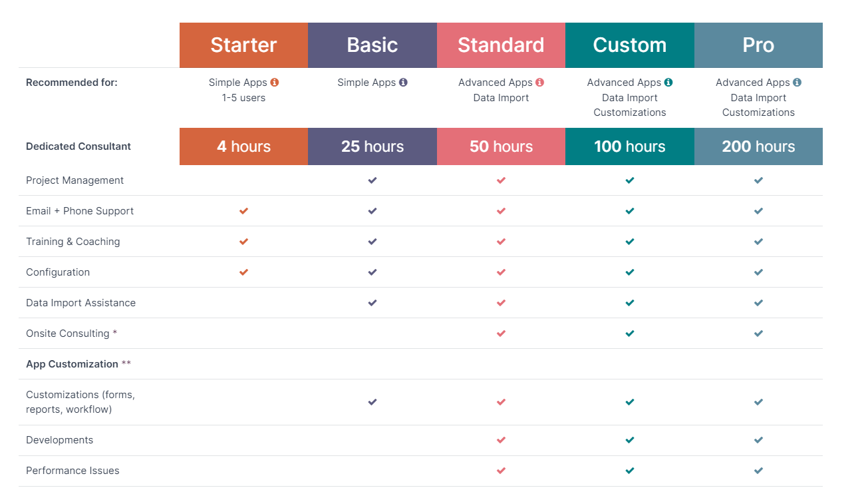868x488 pixels.
Task: Click Basic checkmark in Project Management row
Action: pos(372,180)
